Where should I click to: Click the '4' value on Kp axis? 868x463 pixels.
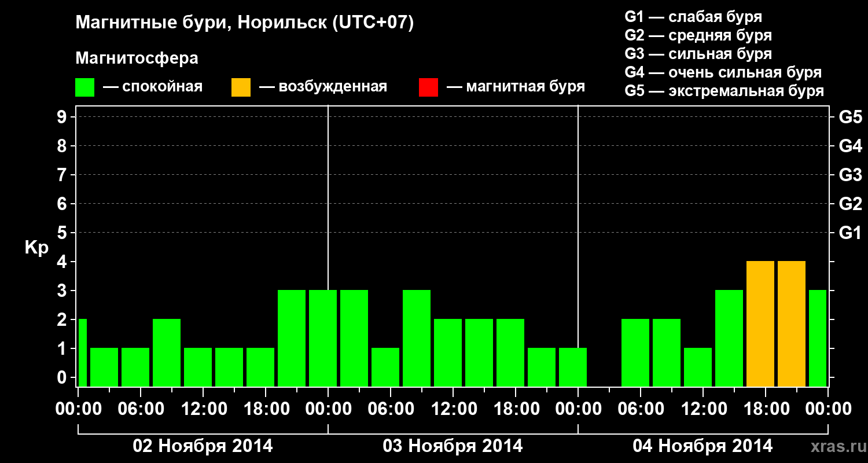point(63,262)
